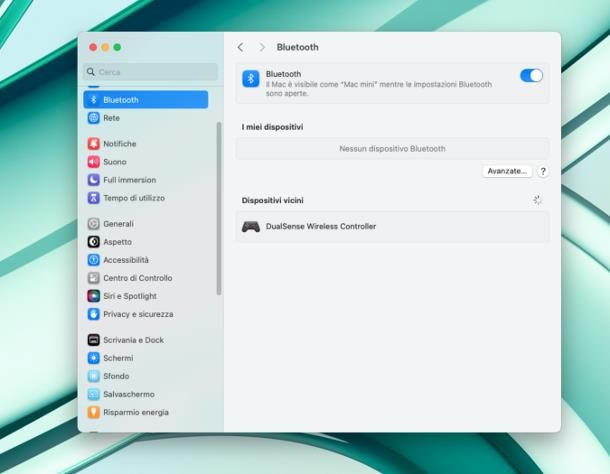Click the Aspetto icon
This screenshot has width=610, height=474.
(x=93, y=242)
